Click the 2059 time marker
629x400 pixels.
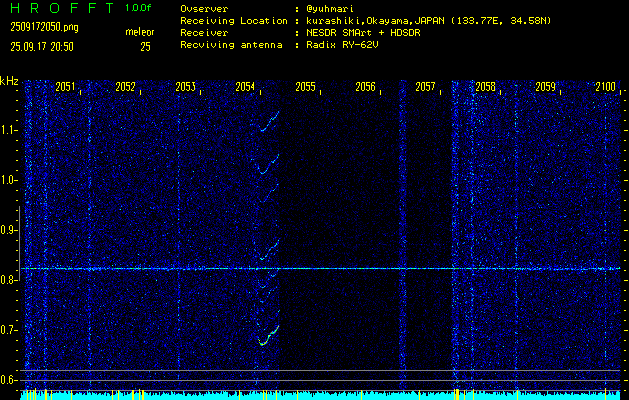[545, 87]
